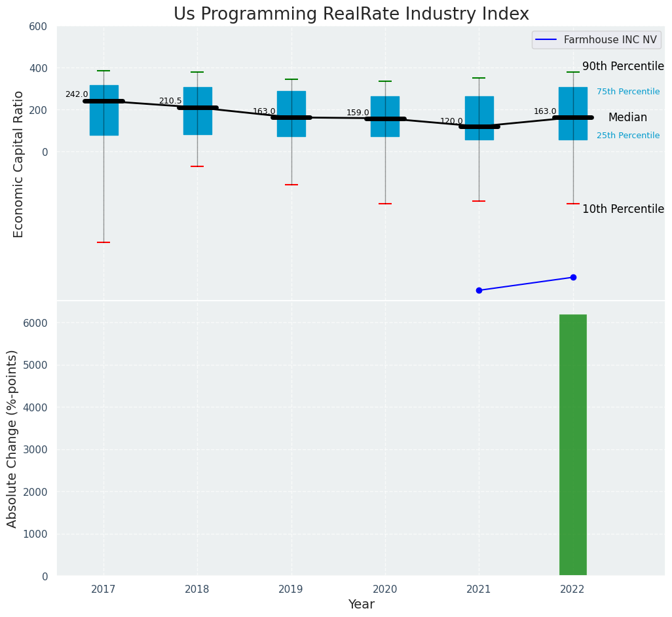The width and height of the screenshot is (672, 617).
Task: Click the 25th Percentile label
Action: [628, 136]
